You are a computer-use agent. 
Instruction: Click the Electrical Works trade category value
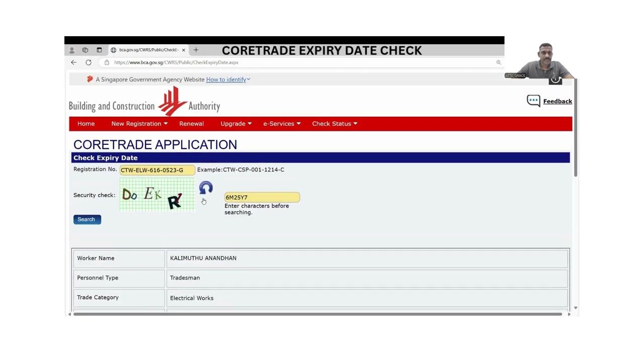point(192,298)
